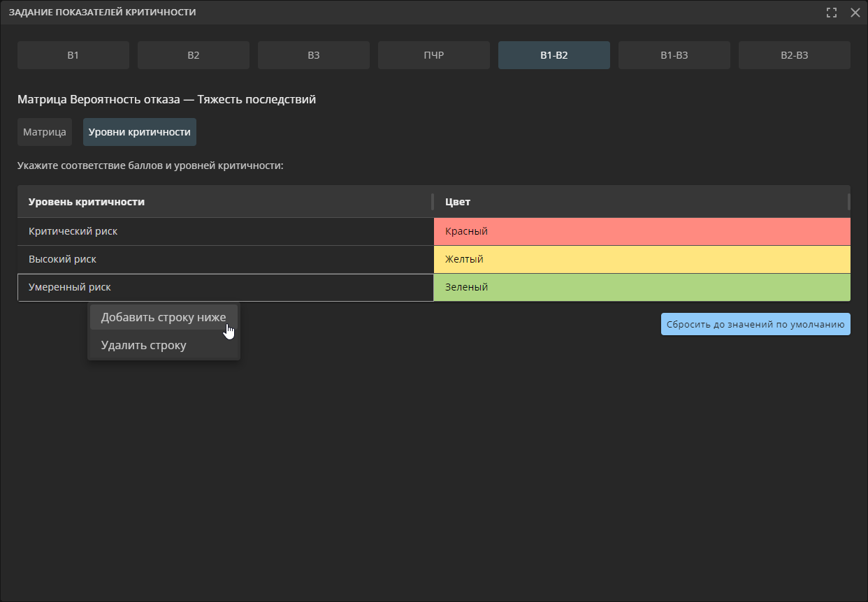The width and height of the screenshot is (868, 602).
Task: Toggle fullscreen mode of the dialog
Action: pyautogui.click(x=832, y=13)
